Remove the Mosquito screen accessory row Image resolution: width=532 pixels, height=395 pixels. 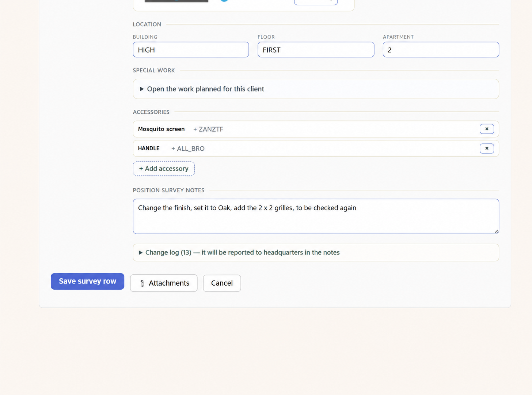487,129
